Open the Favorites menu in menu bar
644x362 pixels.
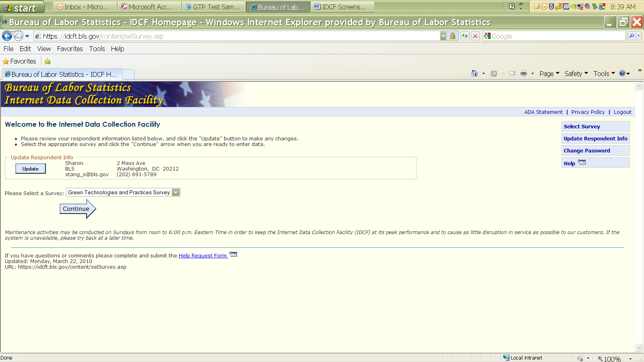(x=70, y=49)
